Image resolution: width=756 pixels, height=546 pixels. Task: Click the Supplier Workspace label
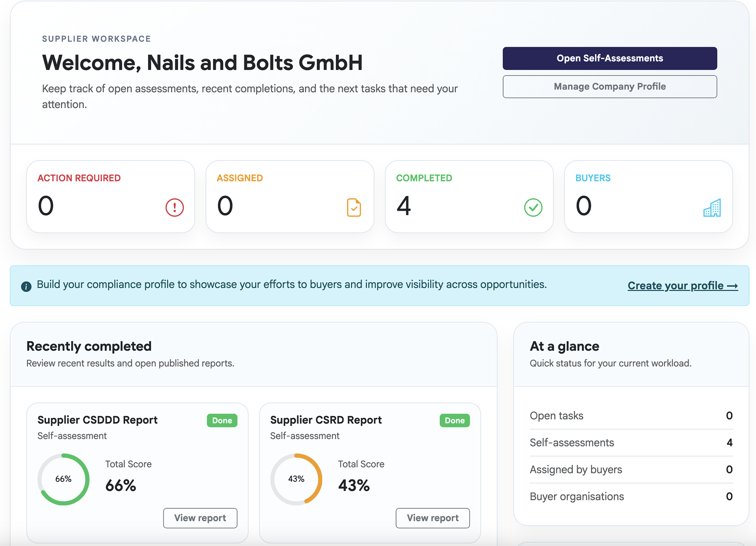pos(97,39)
